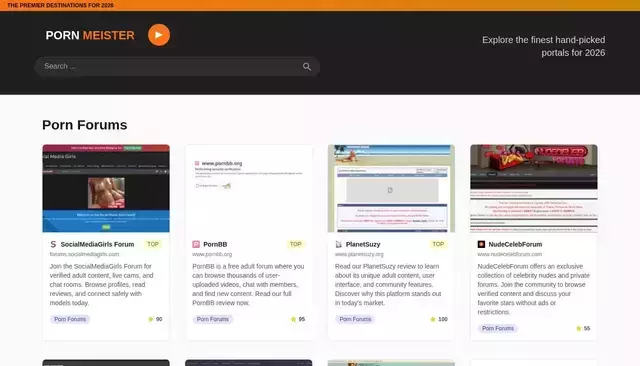The image size is (640, 366).
Task: Open the PlanetSuzy screenshot thumbnail
Action: pos(391,189)
